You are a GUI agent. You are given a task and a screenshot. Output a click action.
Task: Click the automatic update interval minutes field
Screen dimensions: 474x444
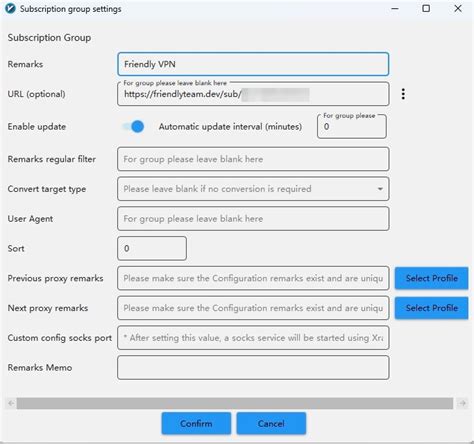[x=352, y=127]
